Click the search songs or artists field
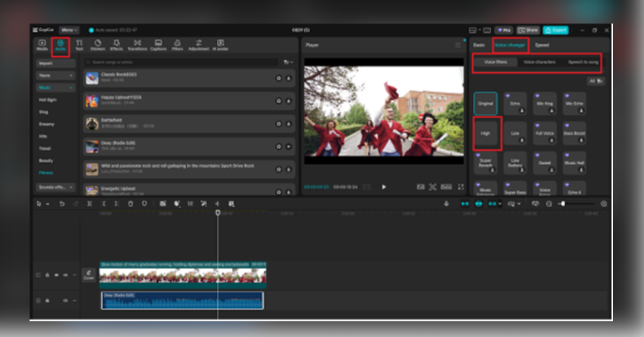 pos(181,62)
